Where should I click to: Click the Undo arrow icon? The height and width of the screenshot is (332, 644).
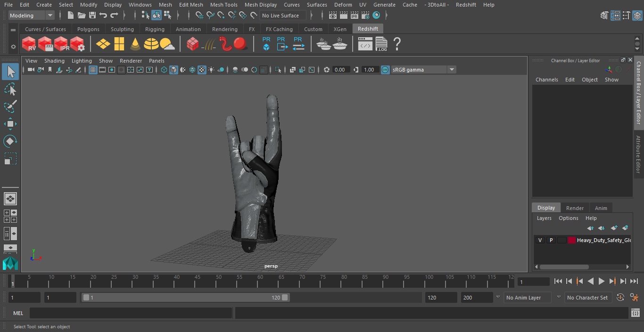point(103,15)
